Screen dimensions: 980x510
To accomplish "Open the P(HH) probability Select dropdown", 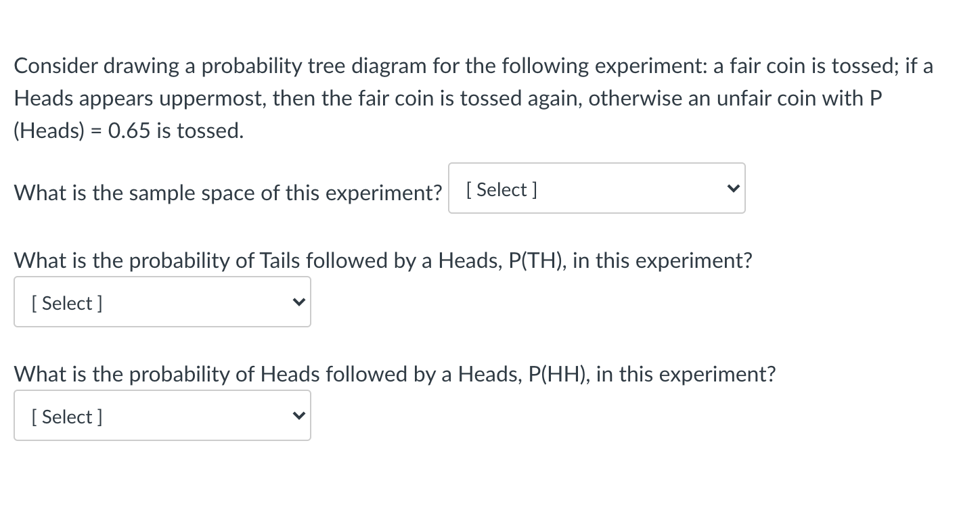I will click(162, 415).
